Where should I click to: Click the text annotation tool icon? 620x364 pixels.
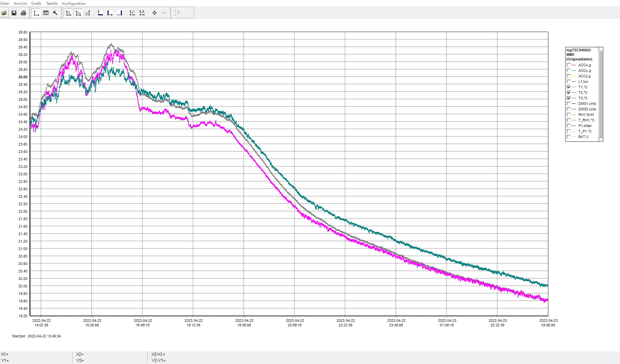pos(177,13)
